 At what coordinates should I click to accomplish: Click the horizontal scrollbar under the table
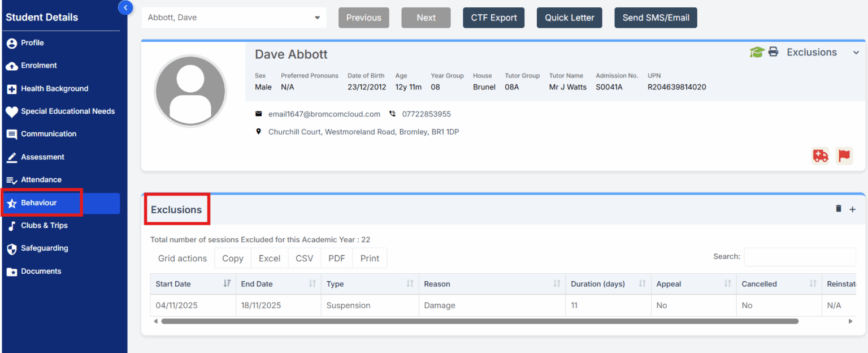click(479, 321)
